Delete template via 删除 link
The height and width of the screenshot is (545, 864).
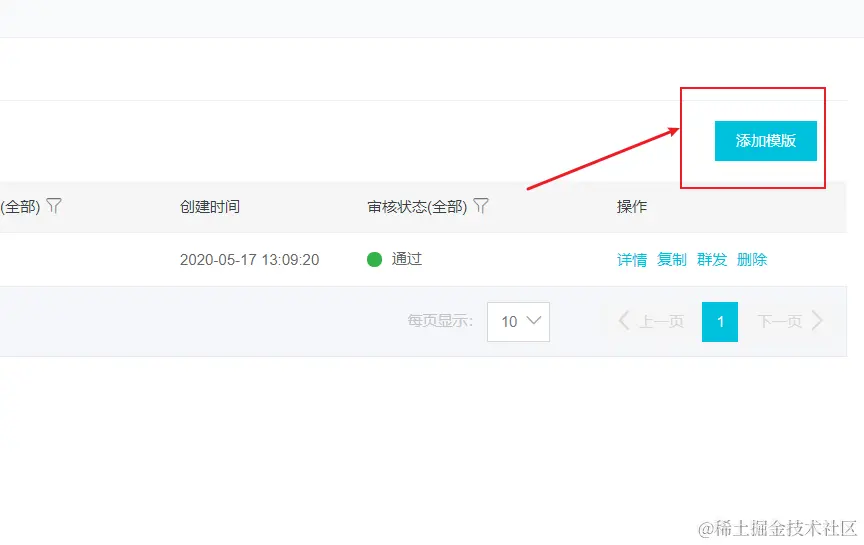point(752,260)
